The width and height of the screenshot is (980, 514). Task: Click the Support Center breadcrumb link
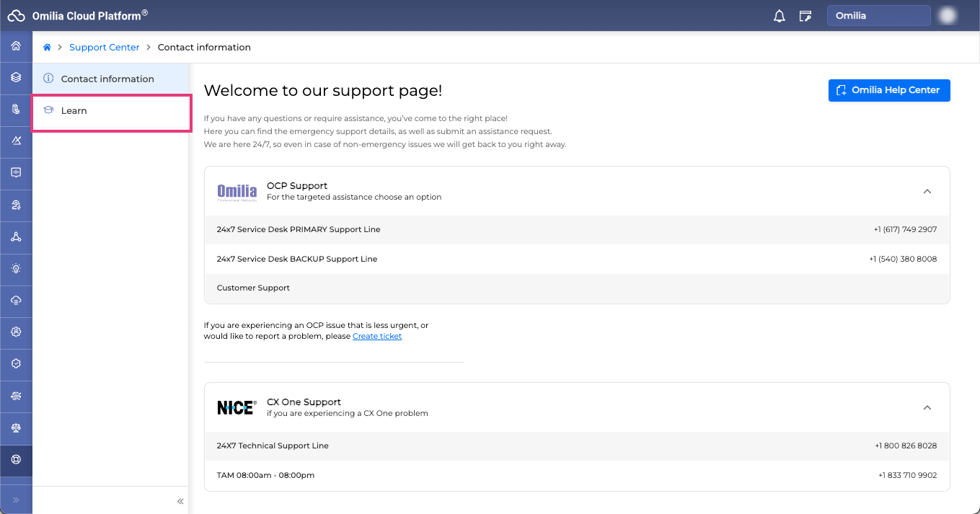pyautogui.click(x=105, y=48)
